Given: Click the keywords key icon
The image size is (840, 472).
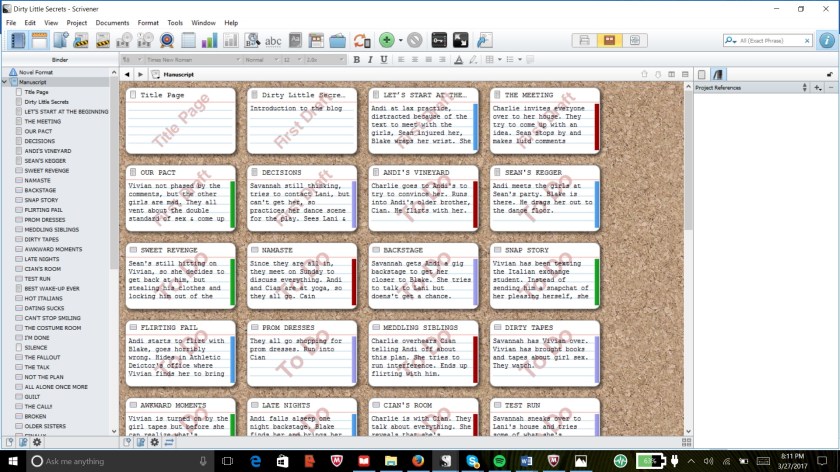Looking at the screenshot, I should pyautogui.click(x=437, y=41).
